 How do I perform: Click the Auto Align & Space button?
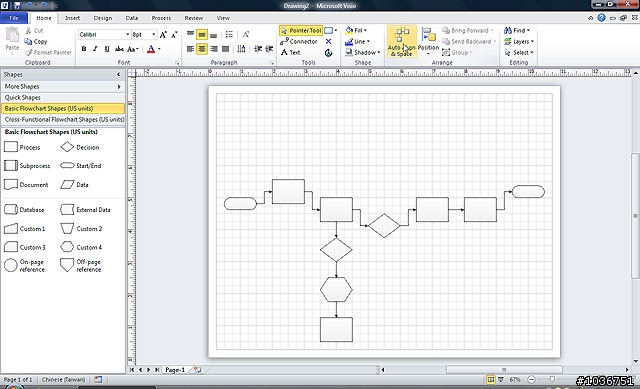click(402, 42)
